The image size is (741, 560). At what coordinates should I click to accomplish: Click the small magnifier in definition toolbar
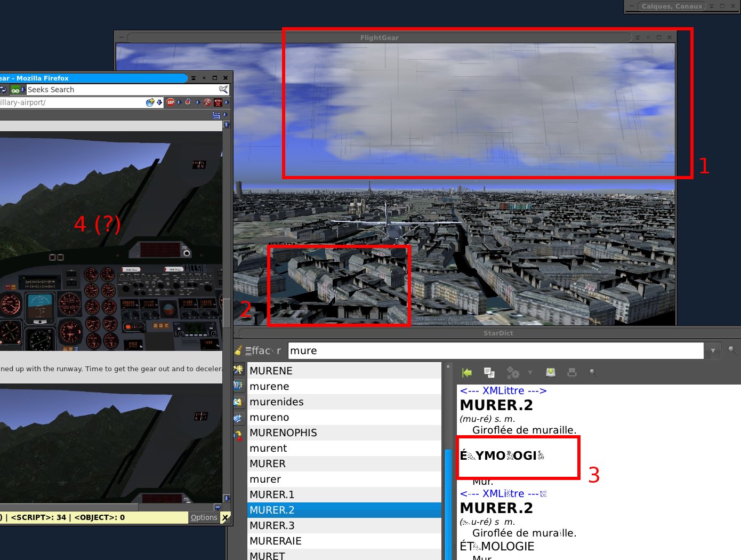click(x=593, y=372)
